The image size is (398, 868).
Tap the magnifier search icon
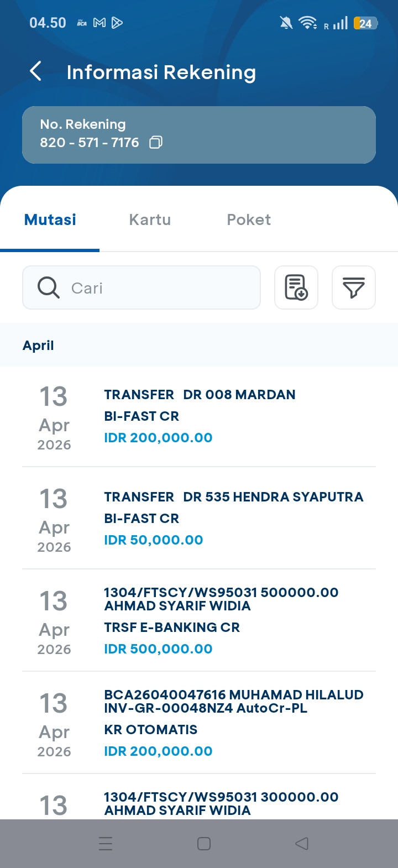49,287
